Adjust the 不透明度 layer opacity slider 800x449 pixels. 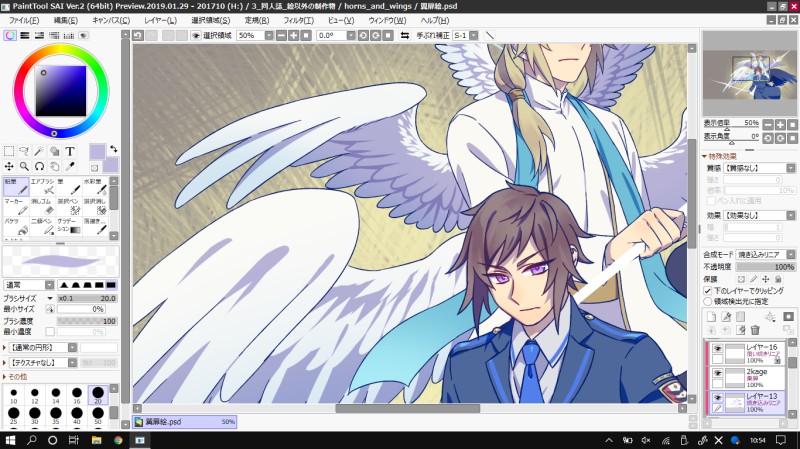pyautogui.click(x=765, y=267)
